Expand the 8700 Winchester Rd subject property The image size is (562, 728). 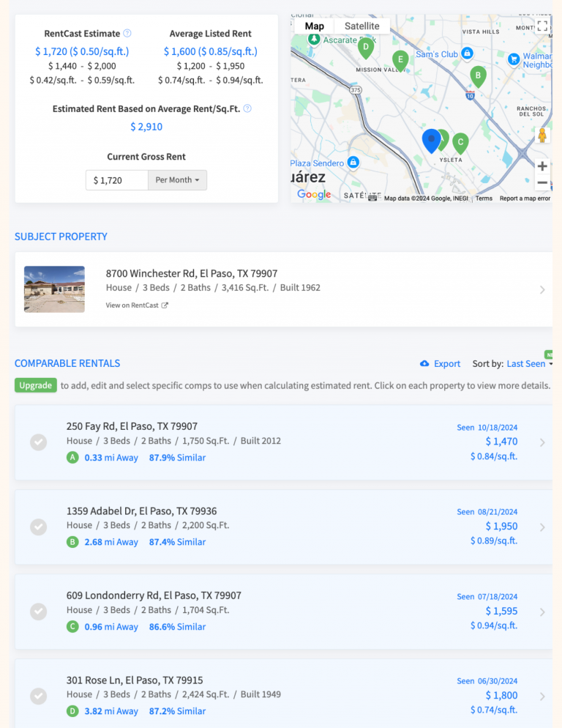coord(542,290)
